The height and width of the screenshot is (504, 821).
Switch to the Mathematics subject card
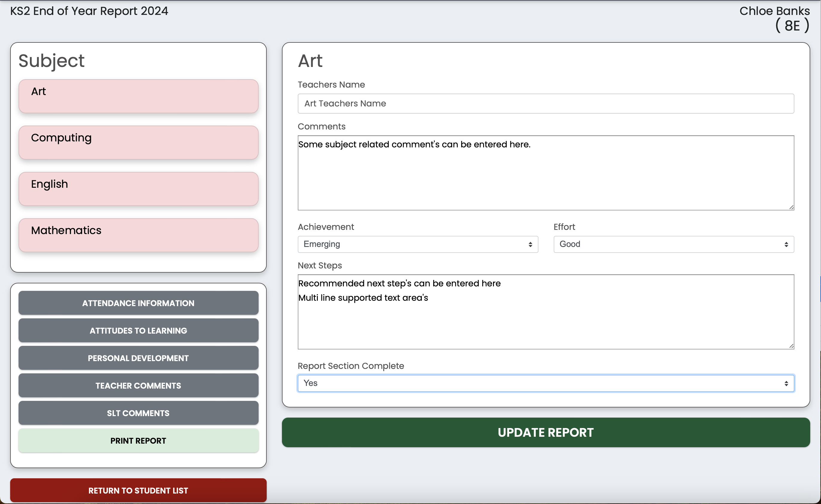pos(138,235)
